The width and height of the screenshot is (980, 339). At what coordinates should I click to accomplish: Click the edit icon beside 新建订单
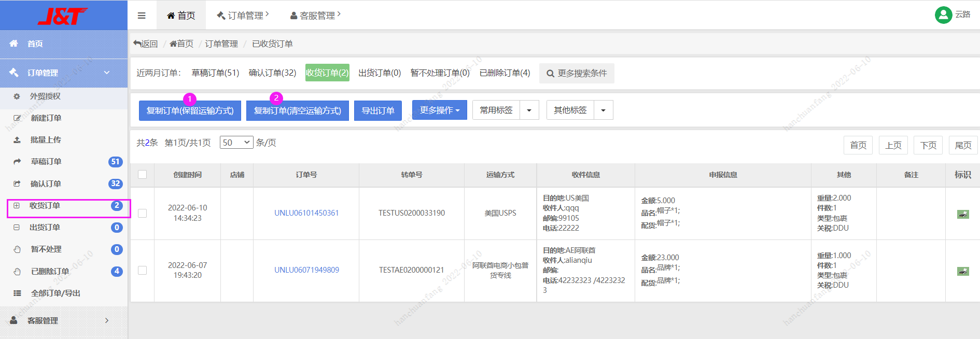pos(17,118)
